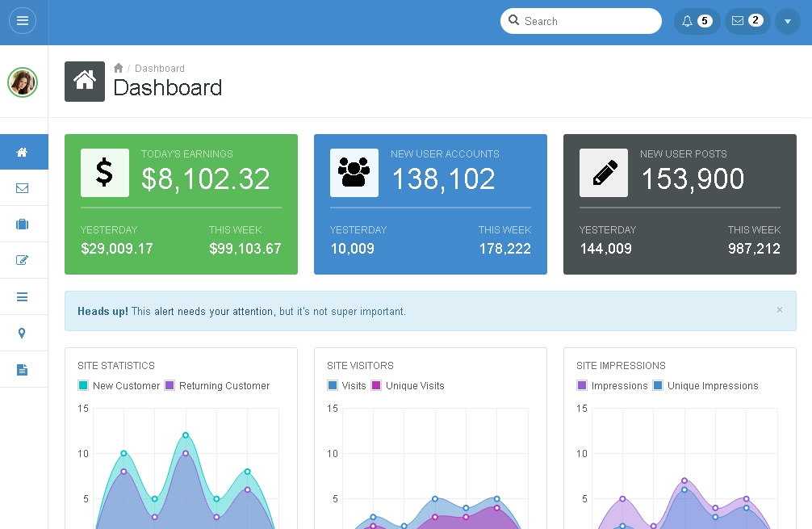Click the hamburger menu toggle button
Screen dimensions: 812x529
[23, 21]
